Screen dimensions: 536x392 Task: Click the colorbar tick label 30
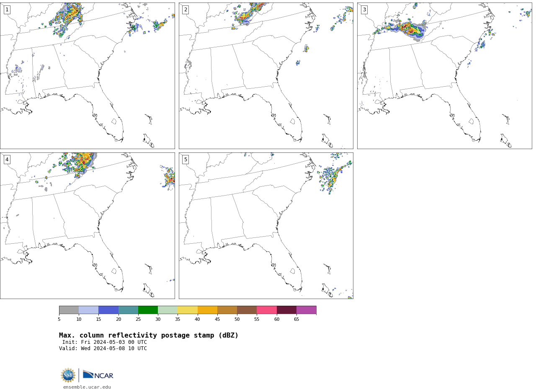pos(158,320)
